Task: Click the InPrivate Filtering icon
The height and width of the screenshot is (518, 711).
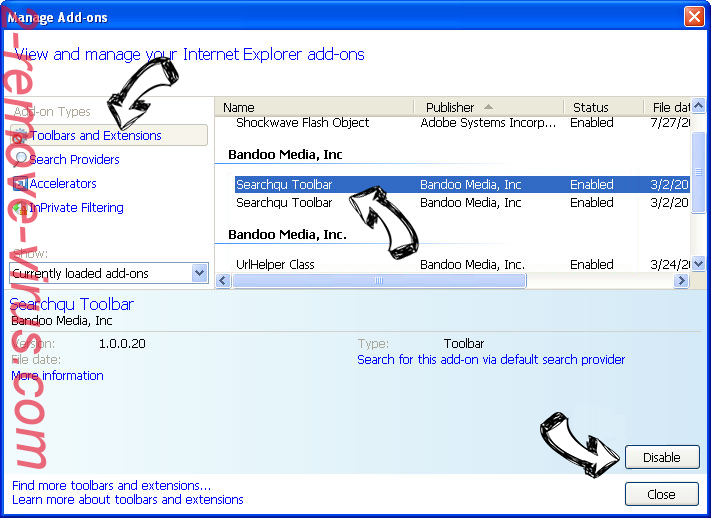Action: coord(20,208)
